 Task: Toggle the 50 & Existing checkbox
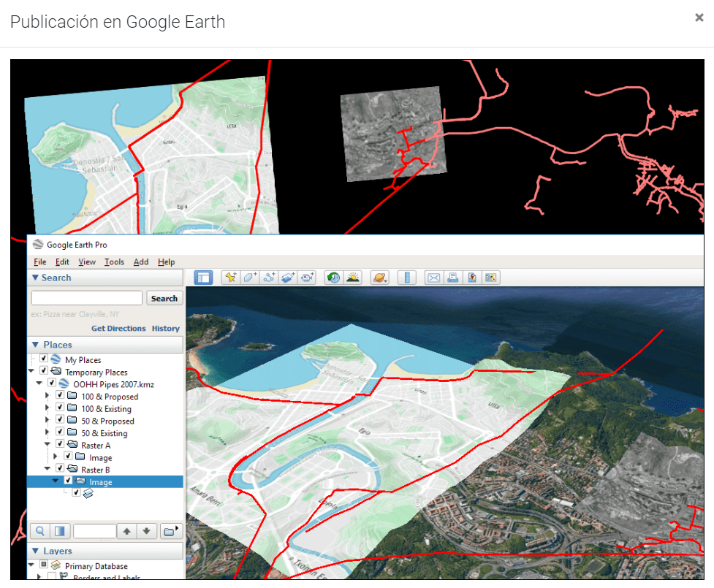pos(60,432)
